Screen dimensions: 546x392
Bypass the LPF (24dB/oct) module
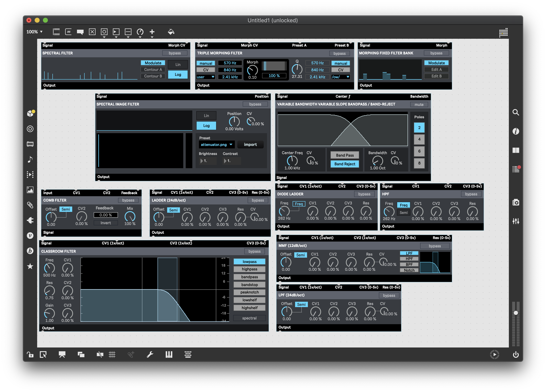point(389,296)
